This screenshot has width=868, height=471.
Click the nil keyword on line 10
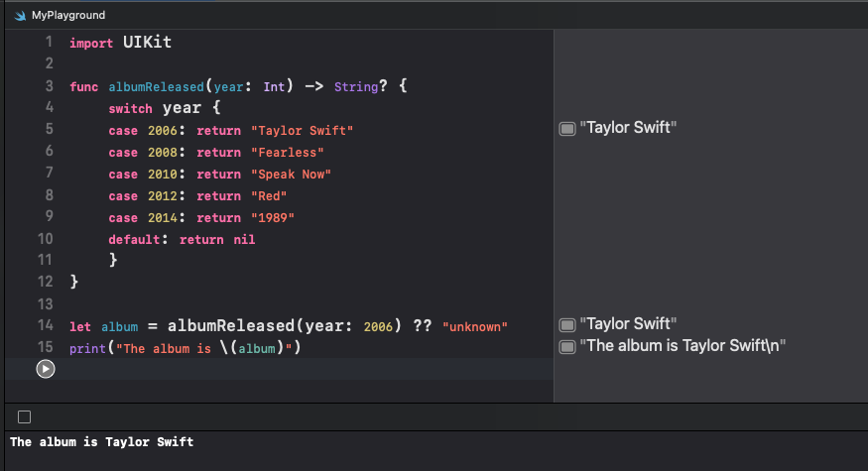pos(244,240)
